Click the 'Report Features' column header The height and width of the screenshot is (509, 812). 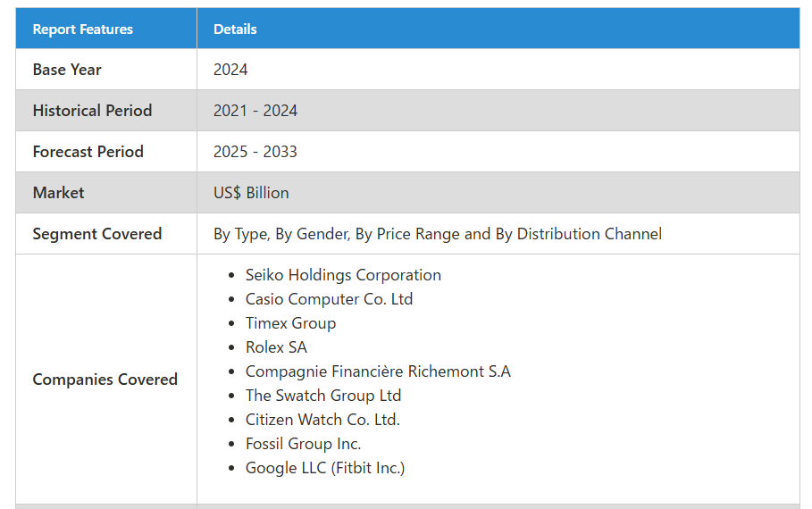(x=83, y=29)
